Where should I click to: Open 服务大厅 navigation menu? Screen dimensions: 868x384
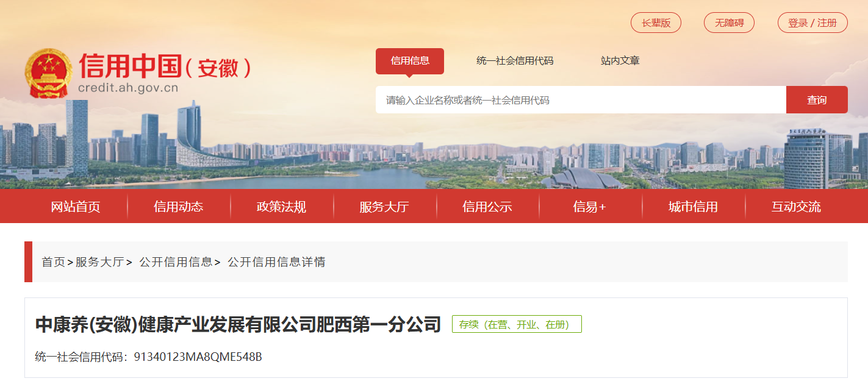click(384, 207)
